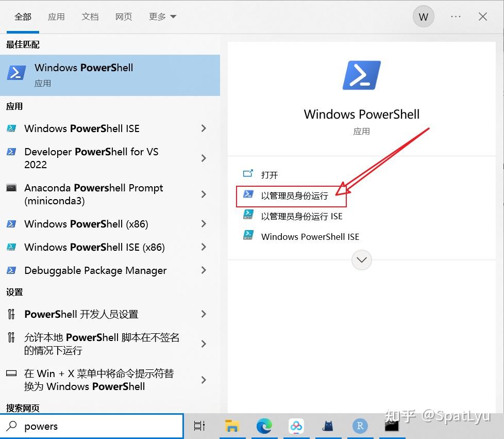This screenshot has height=439, width=504.
Task: Open the Windows PowerShell best match result
Action: tap(110, 75)
